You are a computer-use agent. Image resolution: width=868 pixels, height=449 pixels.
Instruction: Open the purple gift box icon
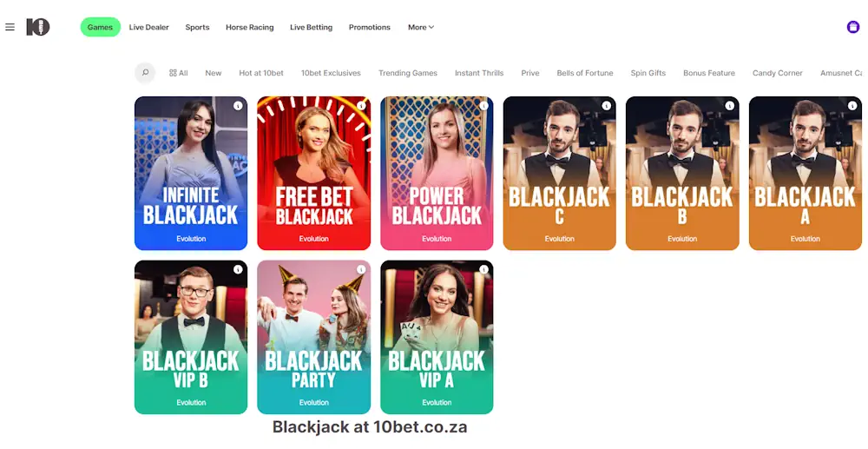point(853,27)
